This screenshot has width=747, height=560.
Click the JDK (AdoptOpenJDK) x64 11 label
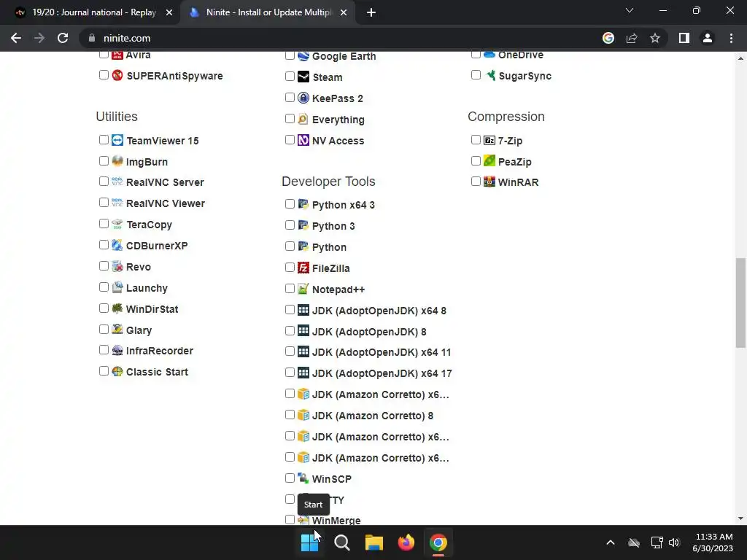click(x=381, y=352)
